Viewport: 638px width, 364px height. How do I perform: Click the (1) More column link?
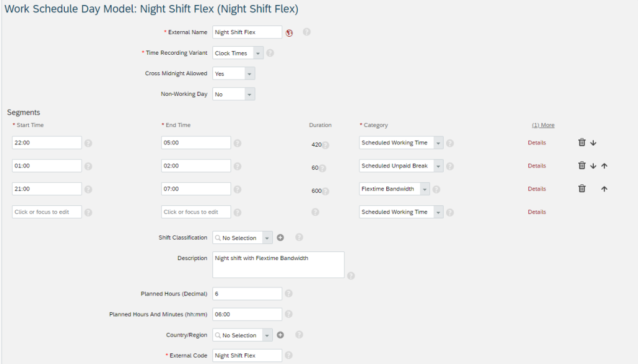[x=543, y=125]
